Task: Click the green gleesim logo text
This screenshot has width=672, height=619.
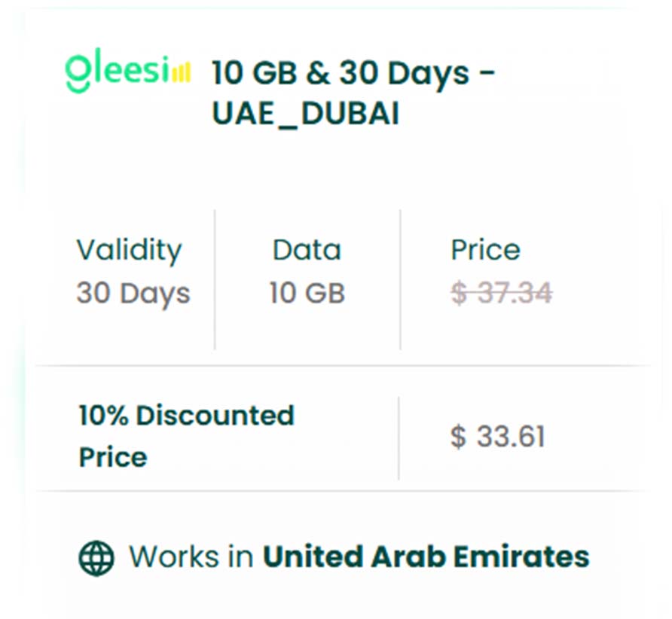Action: [x=117, y=72]
